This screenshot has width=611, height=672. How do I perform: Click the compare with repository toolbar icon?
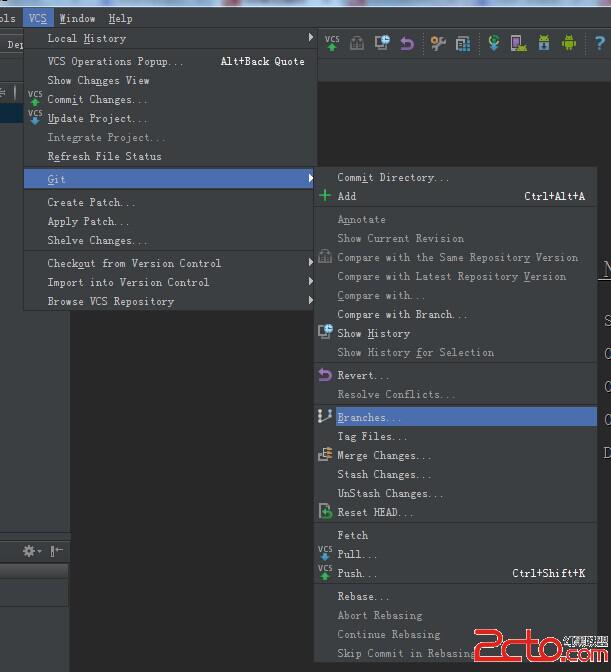356,43
